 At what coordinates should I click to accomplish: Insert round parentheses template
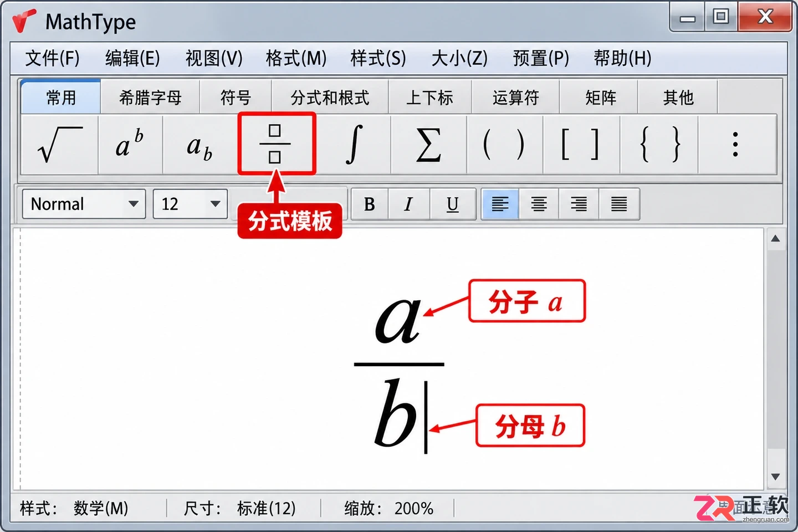[x=504, y=145]
